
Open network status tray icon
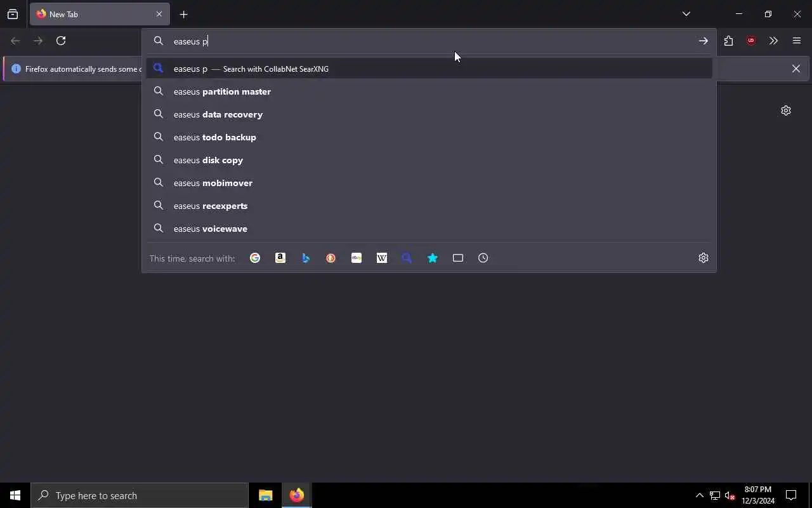[x=715, y=495]
